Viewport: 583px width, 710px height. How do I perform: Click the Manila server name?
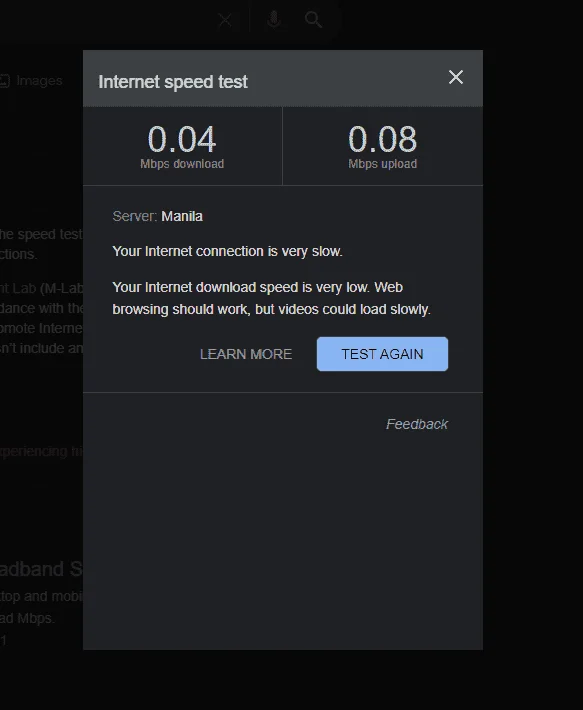pyautogui.click(x=182, y=216)
